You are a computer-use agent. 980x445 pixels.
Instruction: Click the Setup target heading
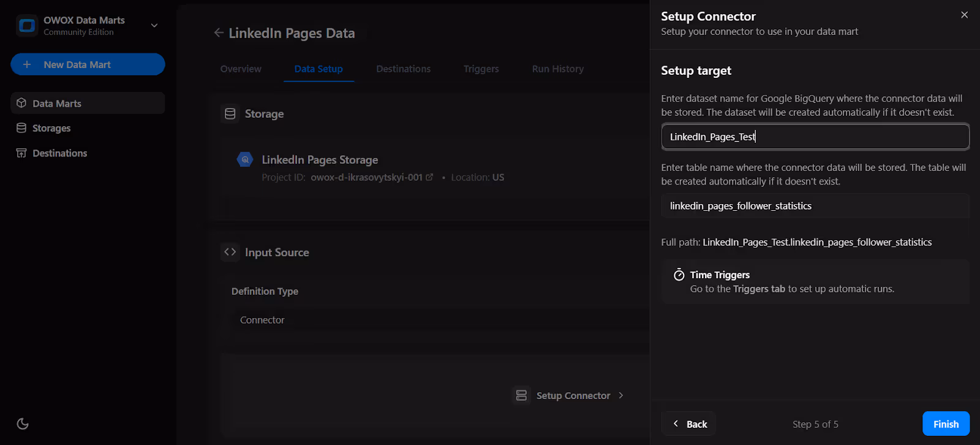coord(696,70)
